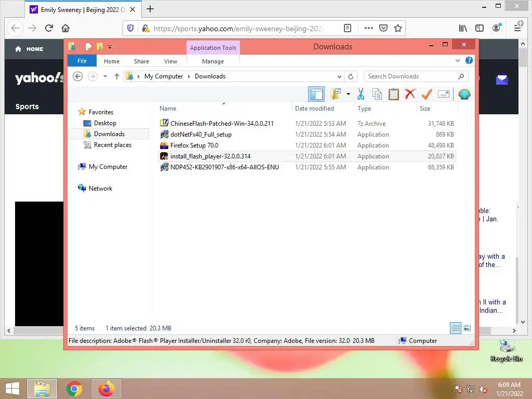Click the folder options toolbar icon
Image resolution: width=532 pixels, height=399 pixels.
click(336, 94)
